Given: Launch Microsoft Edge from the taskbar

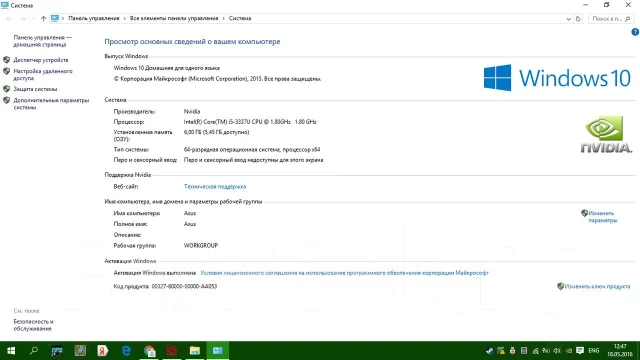Looking at the screenshot, I should [126, 351].
